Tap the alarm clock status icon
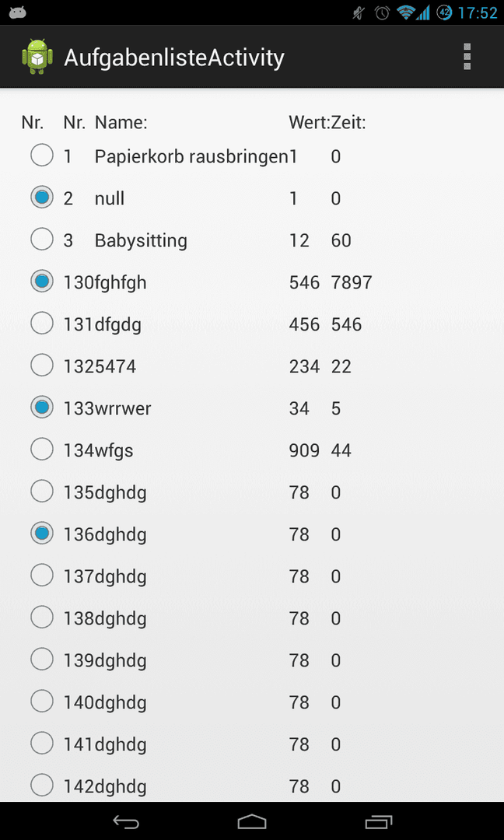Screen dimensions: 504x840 pos(382,12)
